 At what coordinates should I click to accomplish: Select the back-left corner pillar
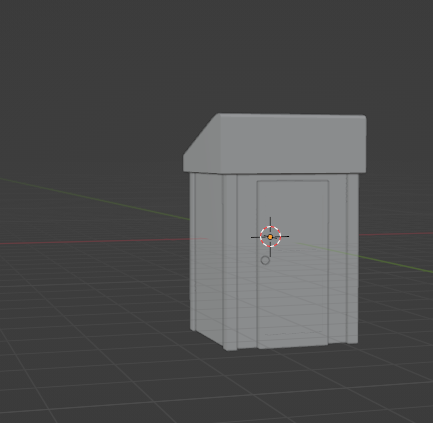(x=192, y=252)
